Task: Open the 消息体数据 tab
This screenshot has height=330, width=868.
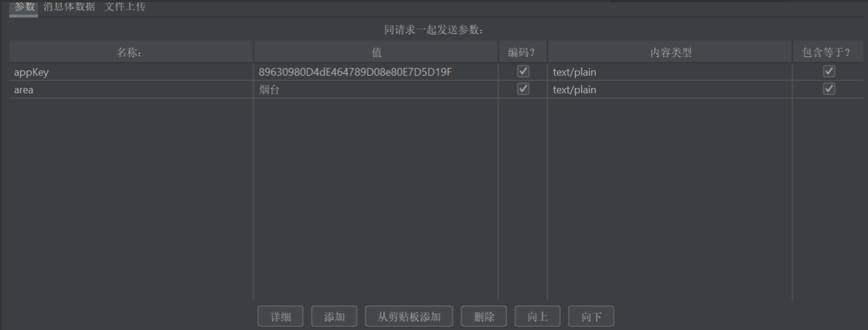Action: [69, 7]
